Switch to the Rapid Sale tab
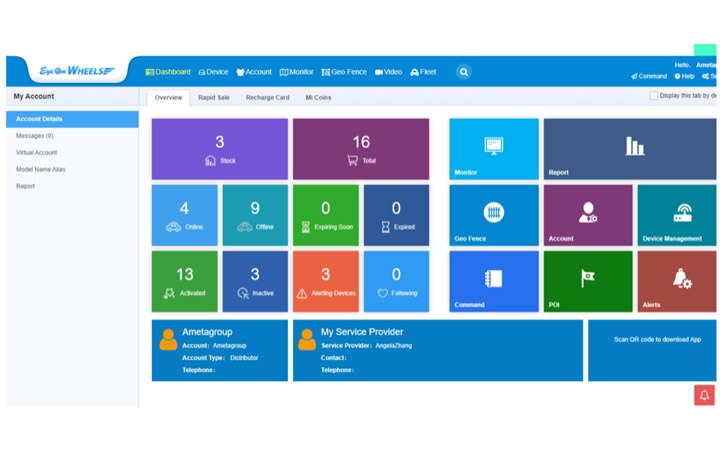 coord(213,97)
